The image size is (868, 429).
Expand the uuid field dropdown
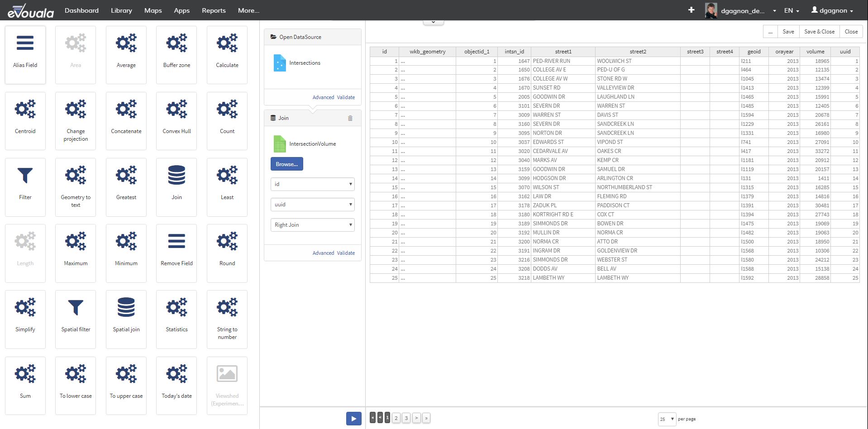click(x=312, y=205)
